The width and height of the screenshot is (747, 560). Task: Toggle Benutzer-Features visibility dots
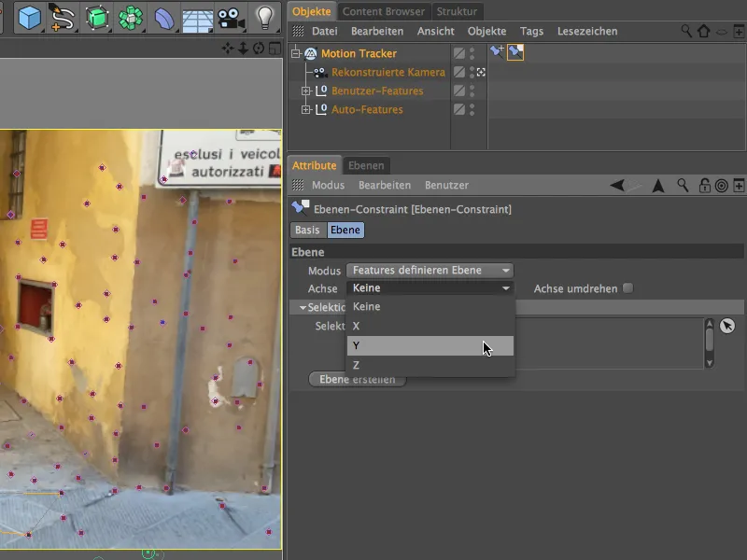coord(472,91)
